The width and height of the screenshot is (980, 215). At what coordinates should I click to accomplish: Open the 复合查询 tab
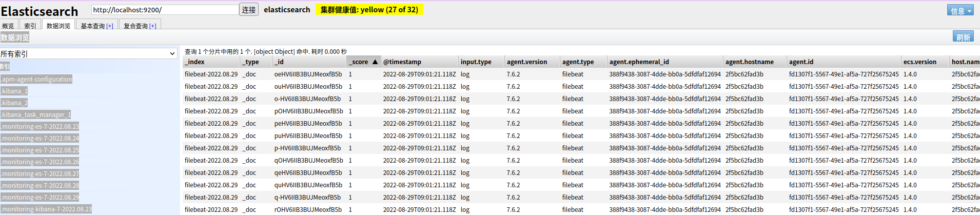pos(136,26)
